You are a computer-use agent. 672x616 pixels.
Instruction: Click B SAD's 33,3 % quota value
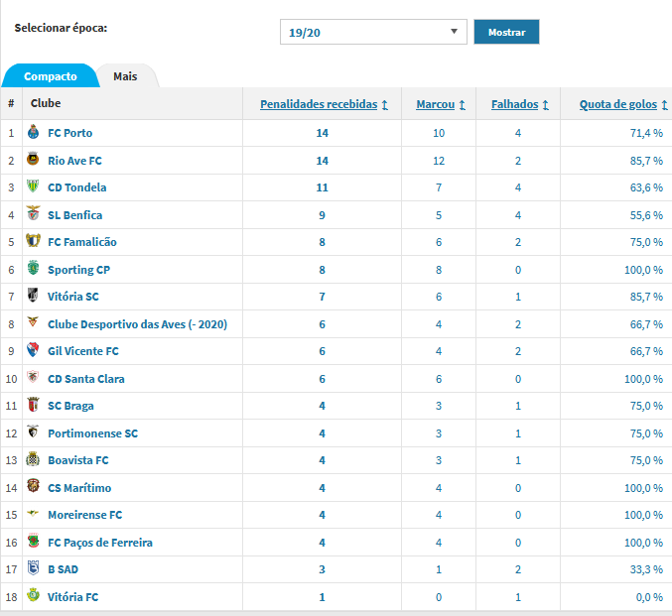coord(646,569)
